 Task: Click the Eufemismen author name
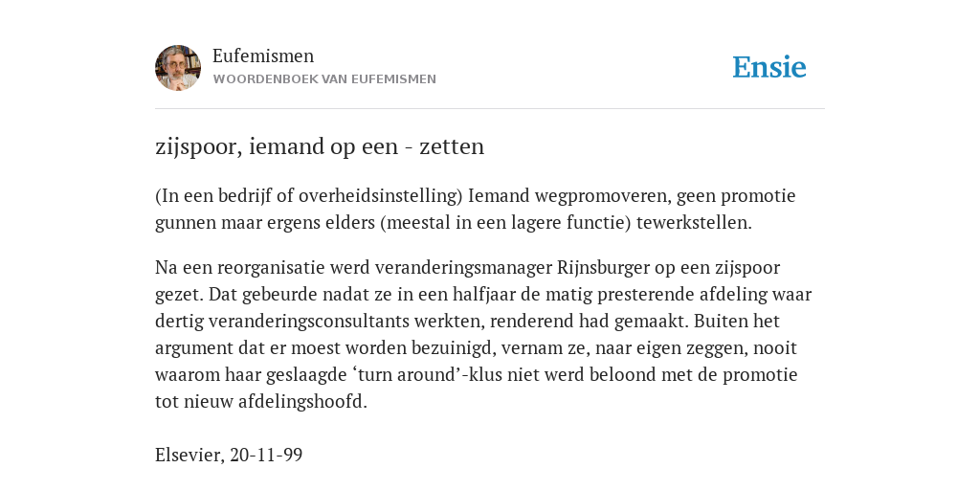pyautogui.click(x=263, y=56)
